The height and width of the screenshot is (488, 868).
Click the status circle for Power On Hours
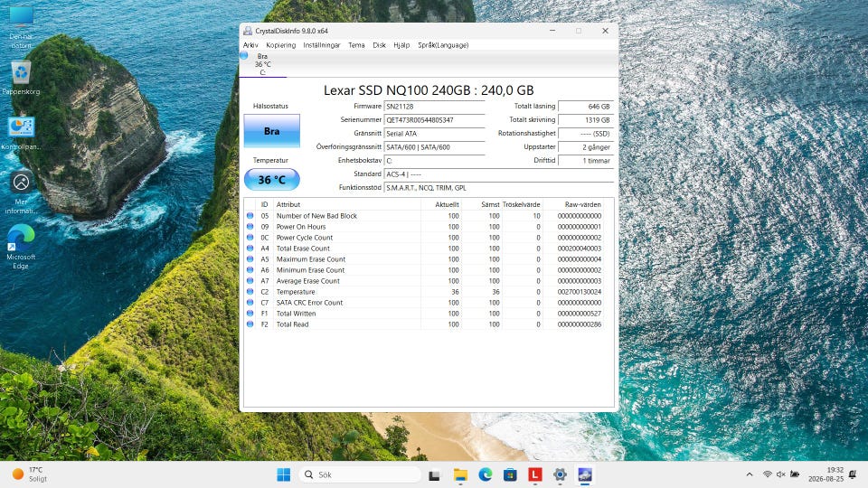[250, 227]
